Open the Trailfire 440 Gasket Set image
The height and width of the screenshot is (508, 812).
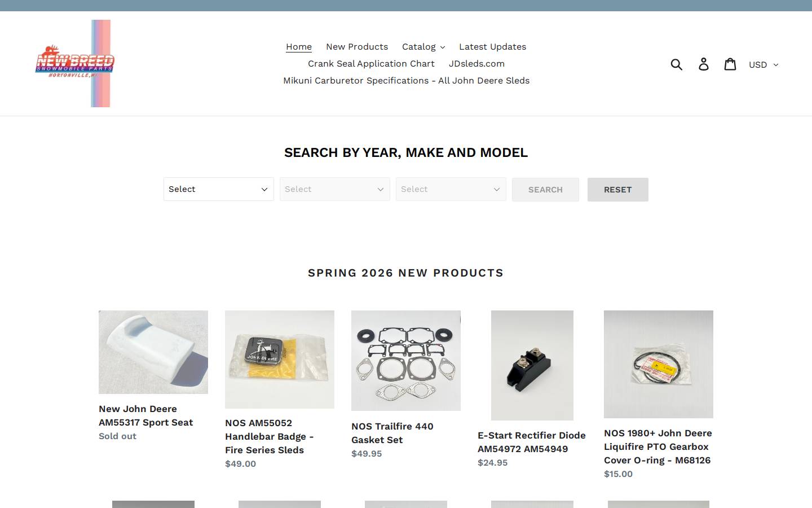click(x=406, y=361)
